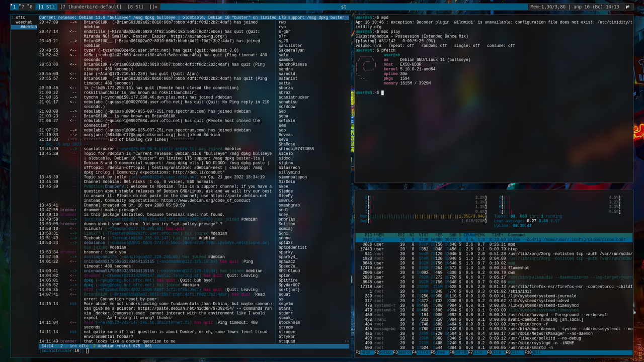The height and width of the screenshot is (362, 644).
Task: Click the nicklist scroll-down ++ indicator
Action: point(346,341)
